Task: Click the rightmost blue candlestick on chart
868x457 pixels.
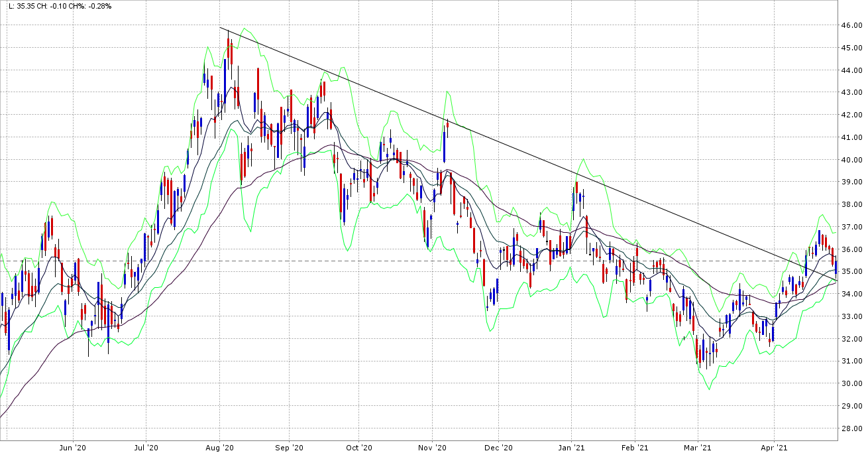Action: tap(836, 267)
